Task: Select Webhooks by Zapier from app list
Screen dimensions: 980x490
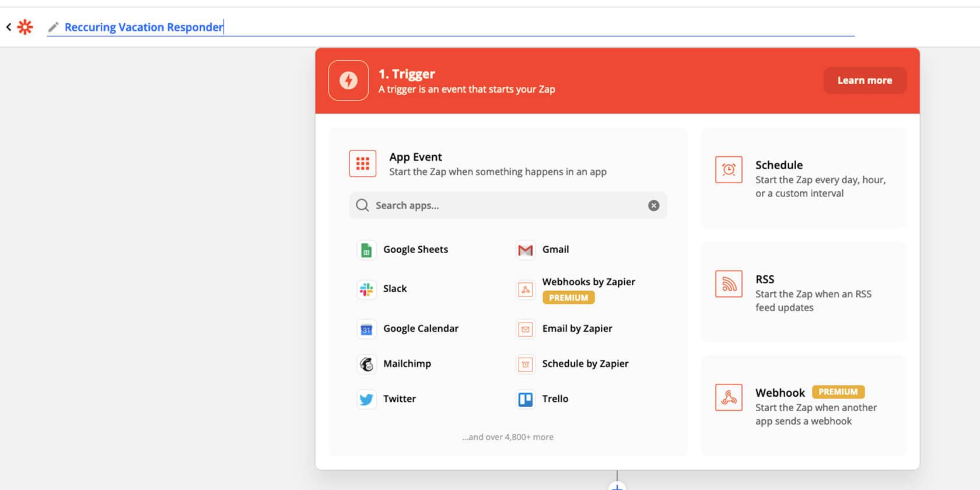Action: [x=588, y=282]
